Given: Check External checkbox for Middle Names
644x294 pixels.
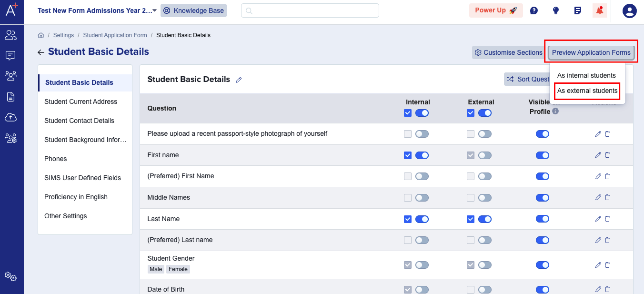Looking at the screenshot, I should [x=471, y=198].
